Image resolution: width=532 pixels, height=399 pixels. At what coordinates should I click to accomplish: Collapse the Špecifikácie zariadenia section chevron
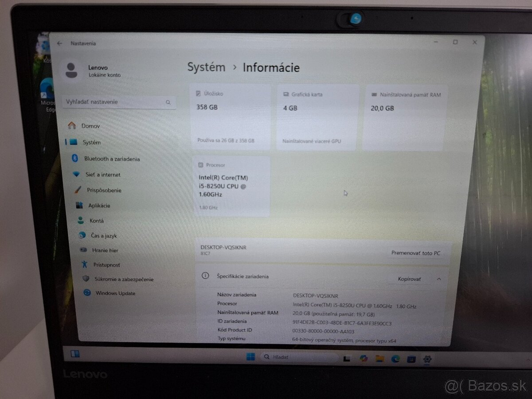439,279
